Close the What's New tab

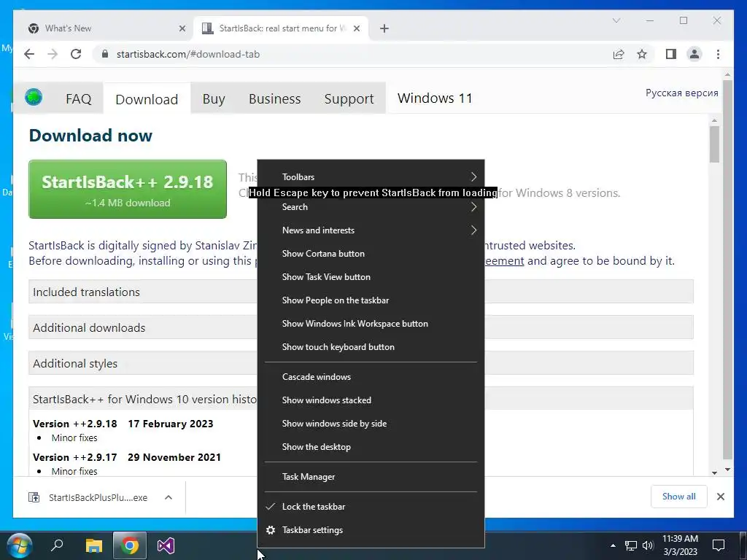pos(182,28)
